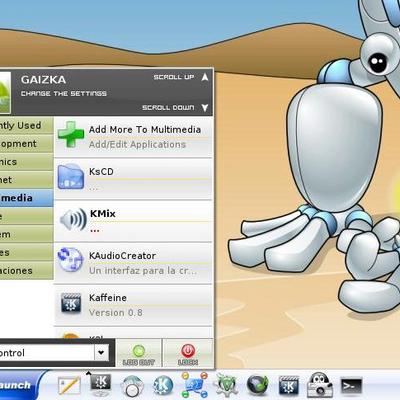Click the 'Scroll Down' label
Screen dimensions: 400x400
[168, 108]
